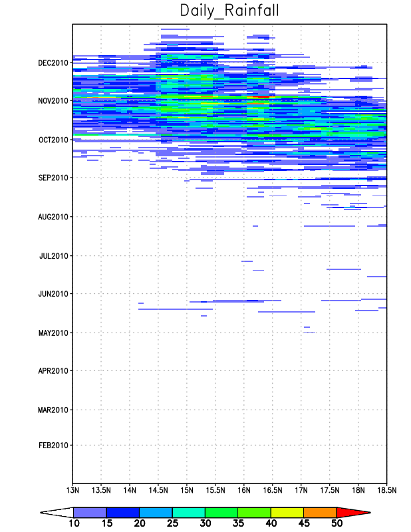Screen dimensions: 411x532
Task: Select the JUL2010 axis label
Action: [x=54, y=256]
